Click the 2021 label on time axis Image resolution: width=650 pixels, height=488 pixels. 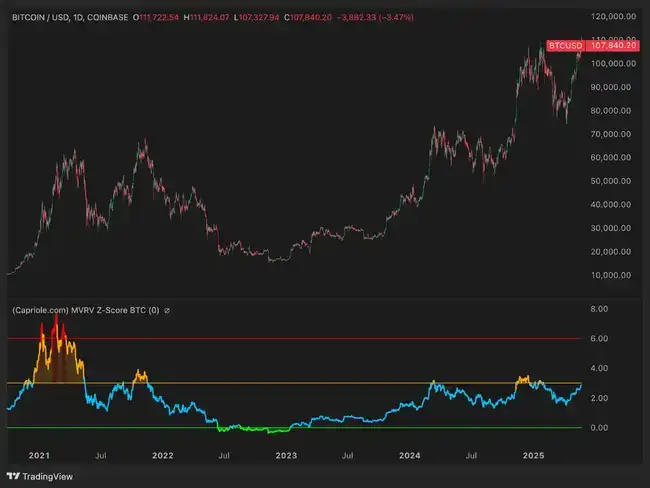40,454
